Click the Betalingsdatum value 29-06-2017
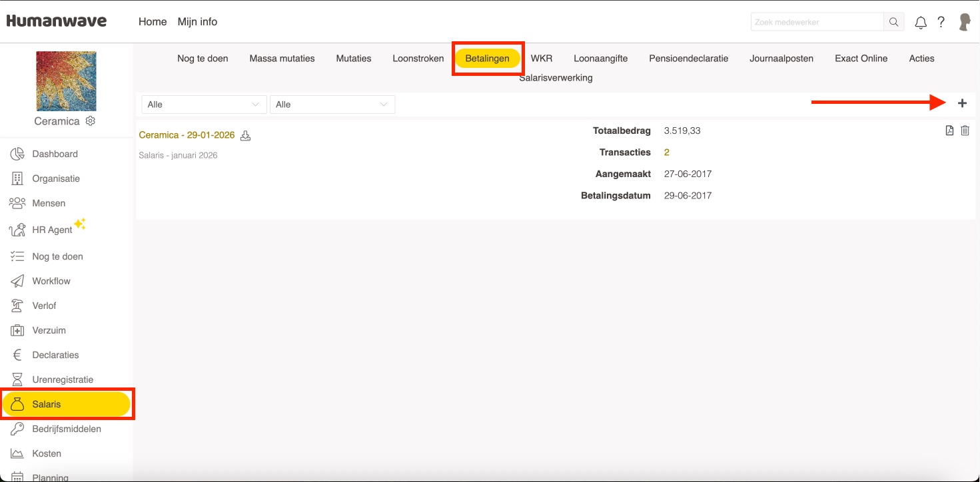Image resolution: width=980 pixels, height=482 pixels. (x=688, y=196)
